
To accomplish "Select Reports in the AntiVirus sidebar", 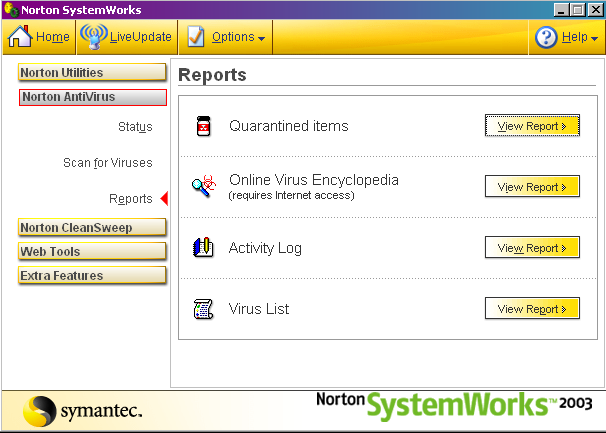I will 131,199.
